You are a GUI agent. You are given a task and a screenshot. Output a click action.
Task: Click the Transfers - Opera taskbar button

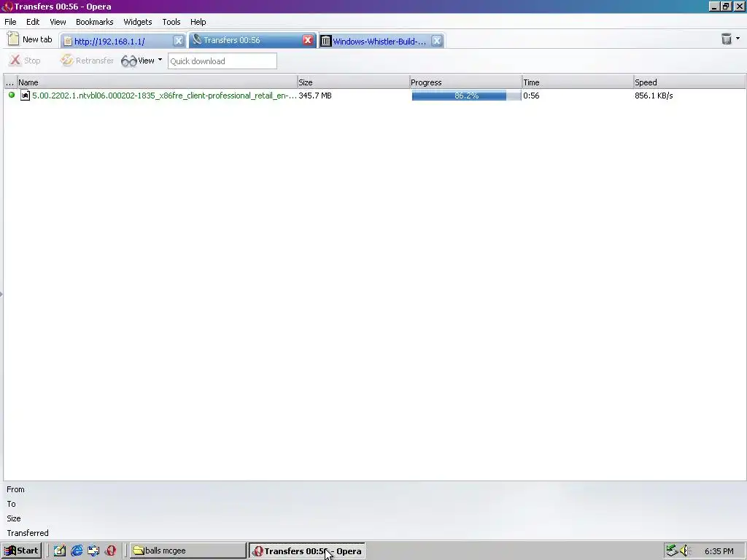(307, 551)
